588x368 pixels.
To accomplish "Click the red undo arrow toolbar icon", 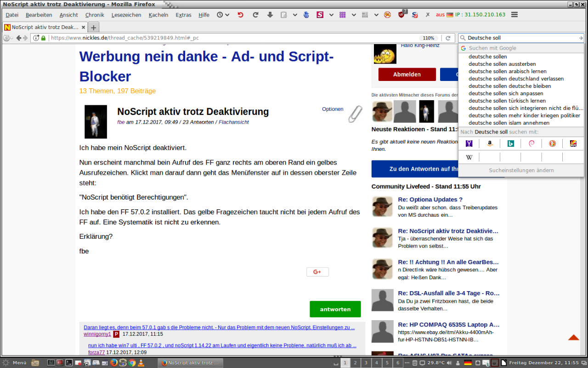I will pos(240,15).
